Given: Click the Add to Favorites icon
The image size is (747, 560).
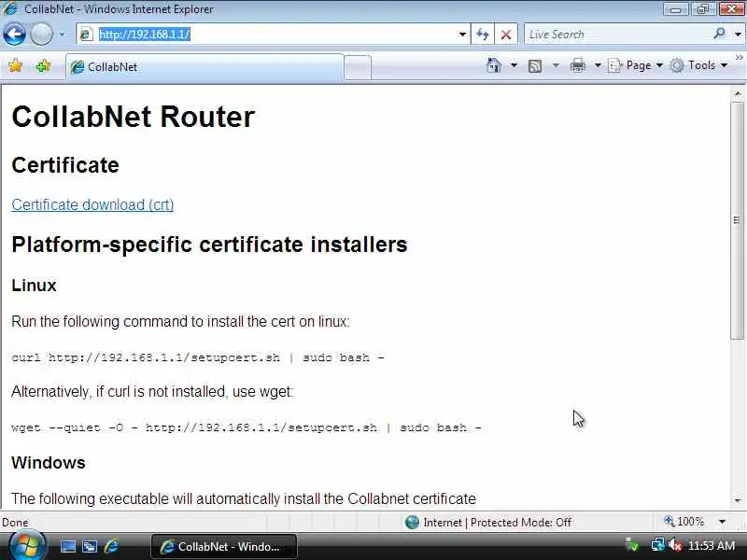Looking at the screenshot, I should [43, 65].
